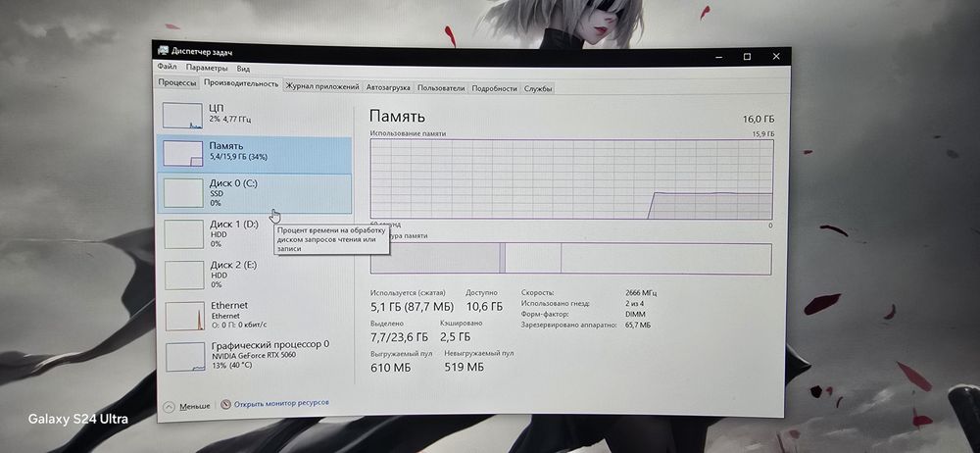Click the 7,7/23,6 ГБ committed value
980x453 pixels.
[x=400, y=337]
